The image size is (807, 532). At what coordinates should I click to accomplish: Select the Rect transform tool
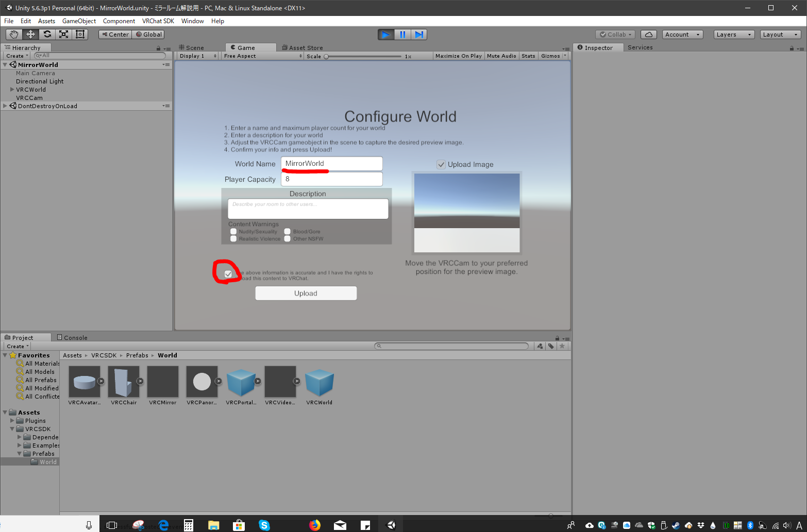click(x=80, y=35)
